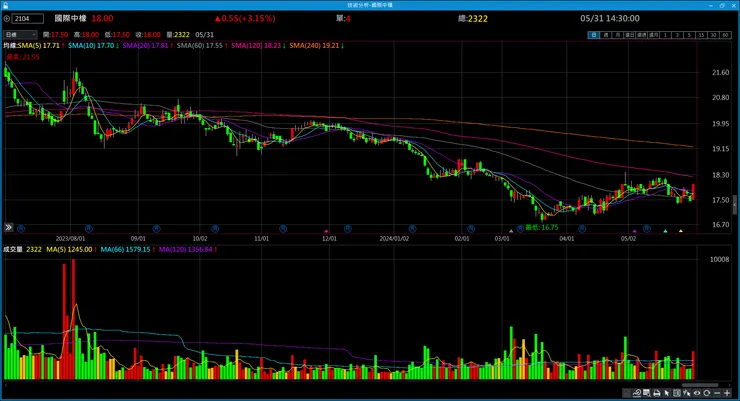Click the SMA(5) 17.71 indicator label
This screenshot has width=740, height=401.
pyautogui.click(x=39, y=45)
